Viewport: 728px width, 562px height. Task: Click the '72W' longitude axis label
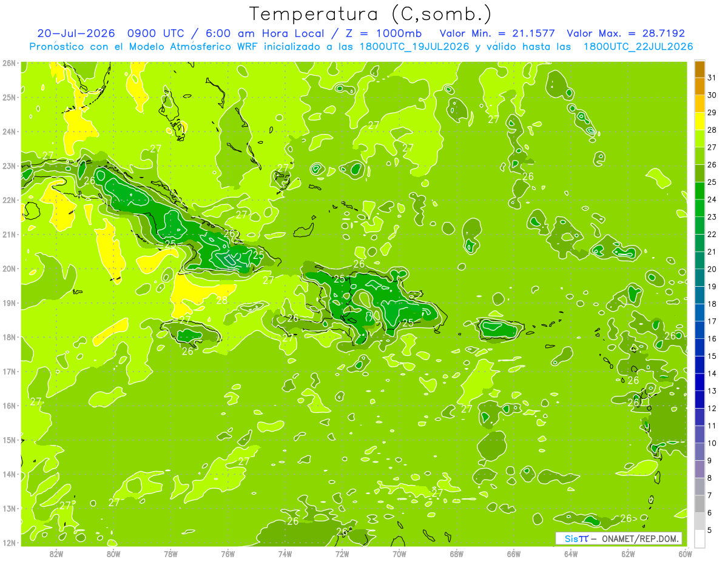point(342,554)
